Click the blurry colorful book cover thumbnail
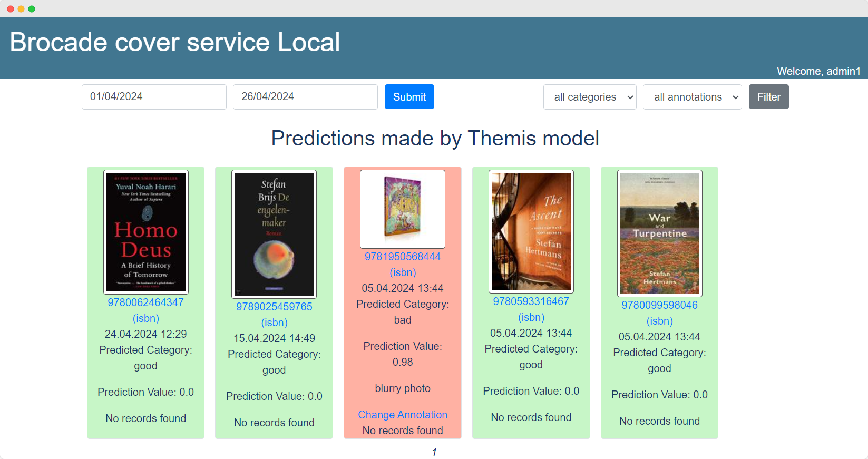 click(x=403, y=209)
